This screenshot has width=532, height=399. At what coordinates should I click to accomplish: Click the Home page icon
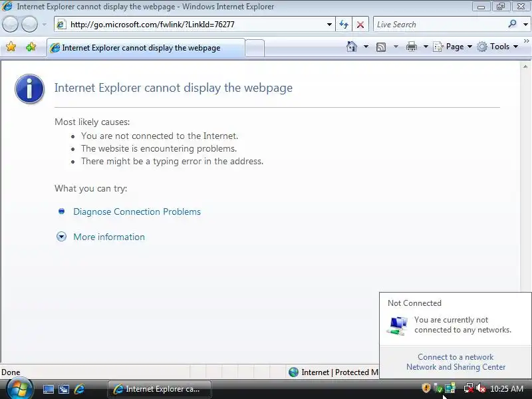click(x=352, y=47)
